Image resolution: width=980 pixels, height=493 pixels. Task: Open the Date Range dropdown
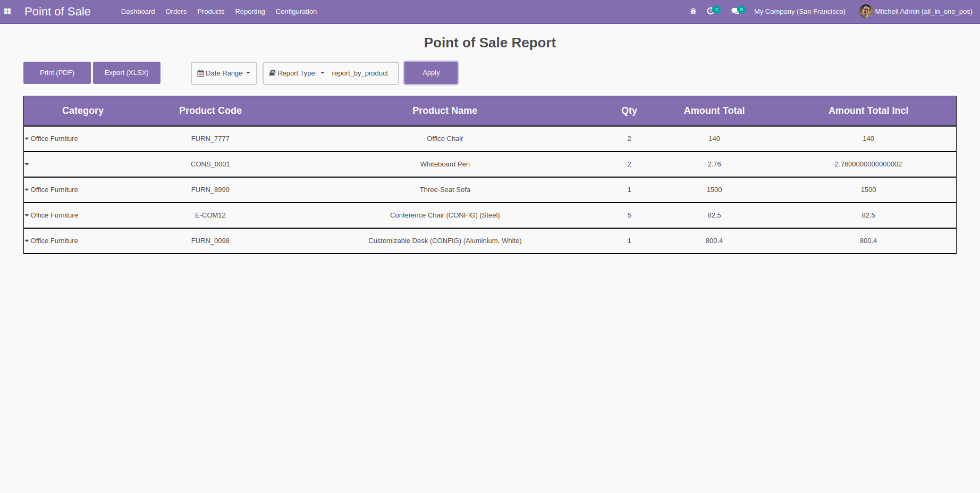pos(224,73)
